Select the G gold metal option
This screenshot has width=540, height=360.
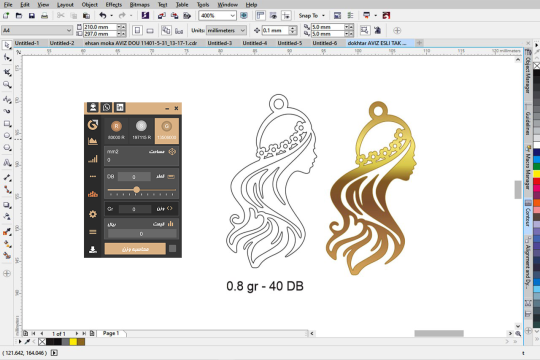(x=167, y=131)
